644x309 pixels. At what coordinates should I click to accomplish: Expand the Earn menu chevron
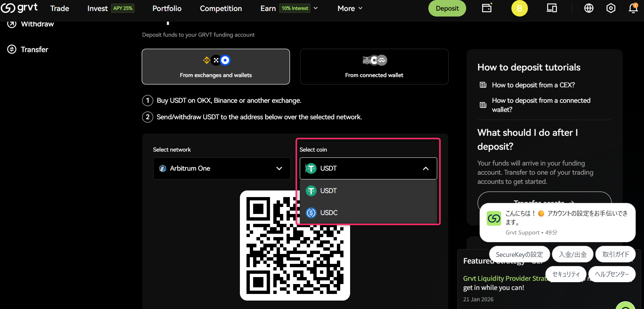click(316, 8)
